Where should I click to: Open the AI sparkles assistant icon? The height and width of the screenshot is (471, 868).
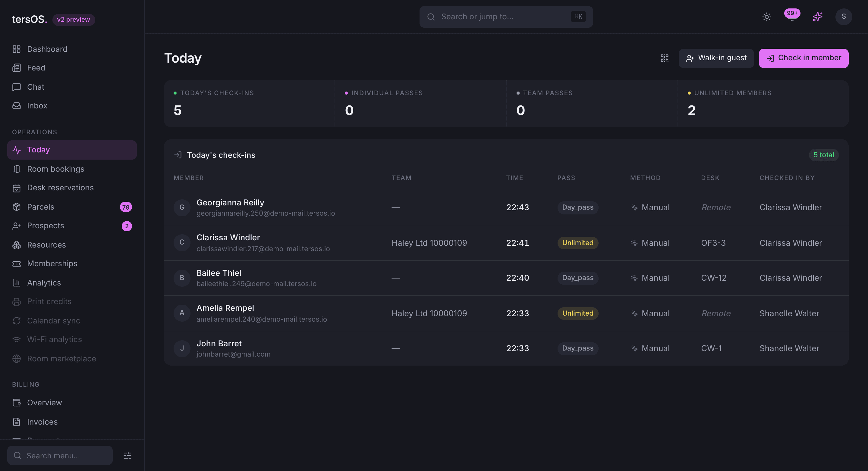(817, 17)
